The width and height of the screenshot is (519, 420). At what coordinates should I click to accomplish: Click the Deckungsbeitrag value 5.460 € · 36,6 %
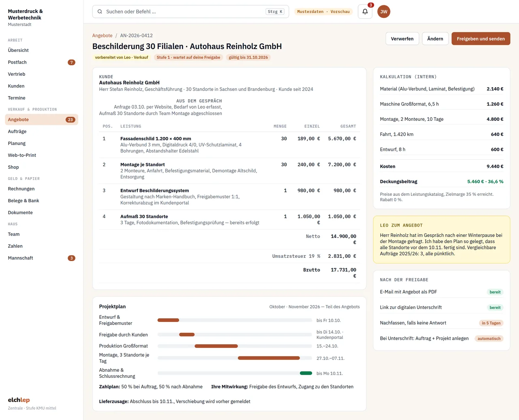pyautogui.click(x=485, y=182)
